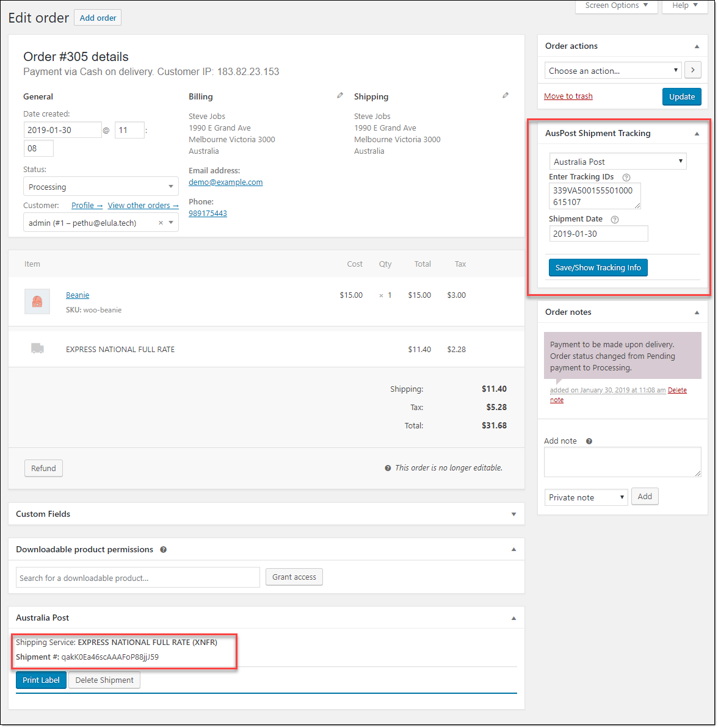Click EXPRESS NATIONAL FULL RATE shipping row text
Viewport: 718px width, 728px height.
tap(120, 349)
